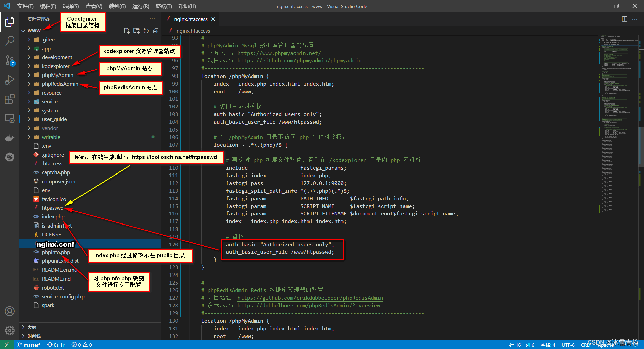Click the 行 16, 列 6 cursor position
The width and height of the screenshot is (644, 349).
pos(522,345)
